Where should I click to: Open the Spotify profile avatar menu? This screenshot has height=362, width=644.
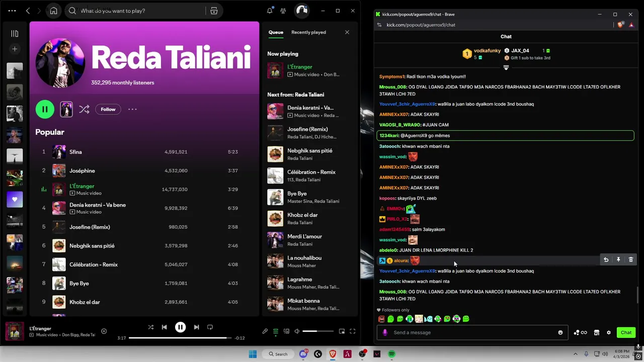[x=301, y=11]
